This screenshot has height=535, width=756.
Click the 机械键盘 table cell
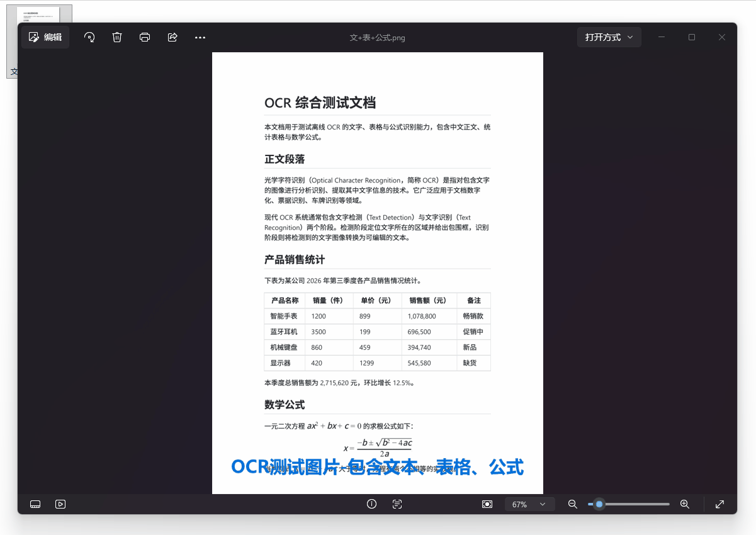point(284,347)
